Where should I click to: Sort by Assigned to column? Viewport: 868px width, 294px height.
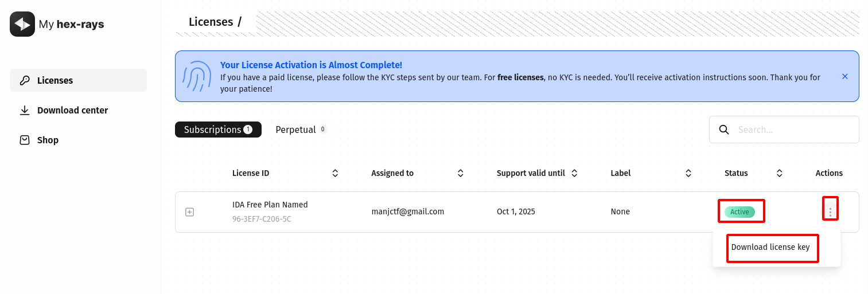(x=460, y=173)
